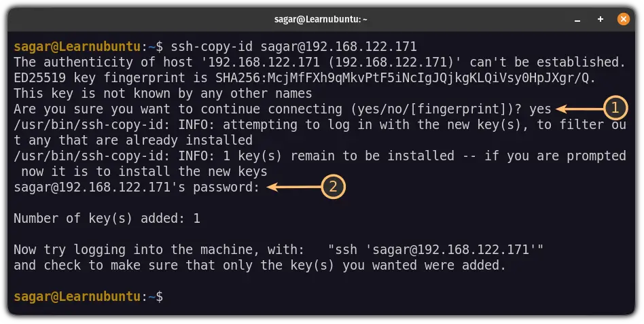Click the first /usr/bin/ssh-copy-id INFO line
The height and width of the screenshot is (324, 644).
point(319,132)
